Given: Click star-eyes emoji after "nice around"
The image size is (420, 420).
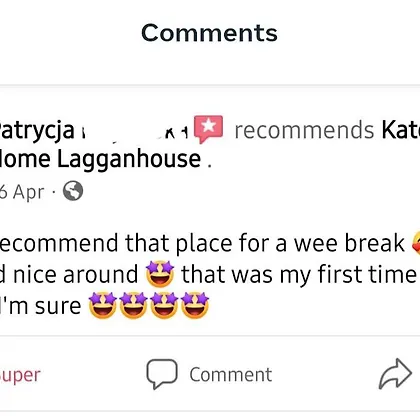Looking at the screenshot, I should (160, 274).
